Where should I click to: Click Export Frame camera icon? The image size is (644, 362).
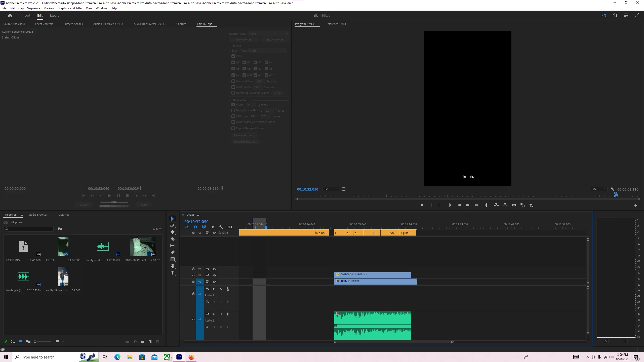pyautogui.click(x=514, y=205)
